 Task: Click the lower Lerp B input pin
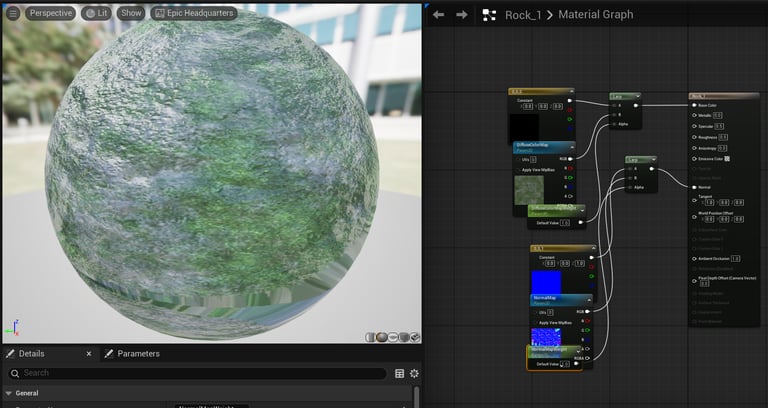tap(630, 178)
